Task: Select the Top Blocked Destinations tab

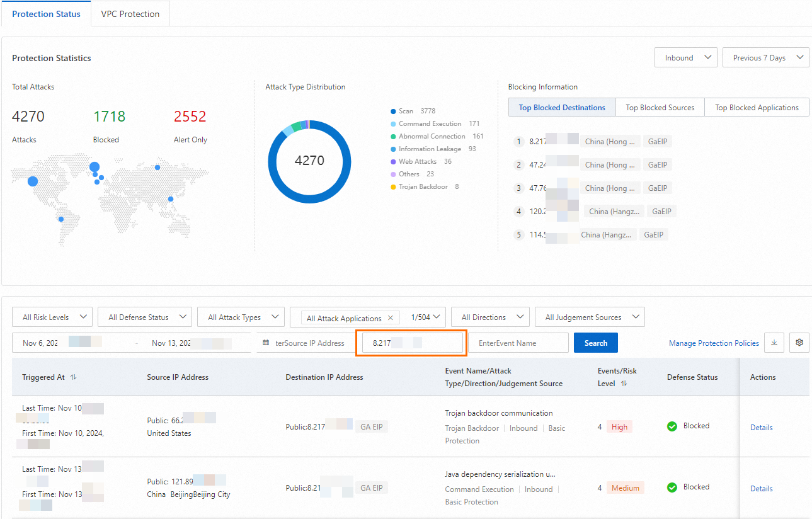Action: tap(562, 108)
